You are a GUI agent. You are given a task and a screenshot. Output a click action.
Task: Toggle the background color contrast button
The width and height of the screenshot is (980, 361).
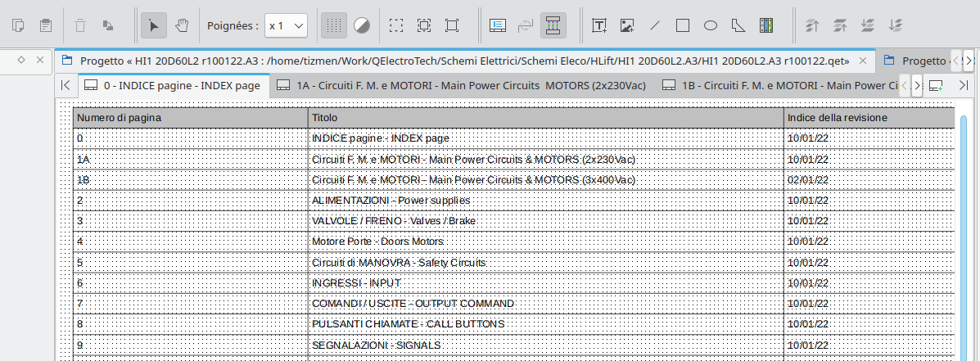tap(361, 25)
